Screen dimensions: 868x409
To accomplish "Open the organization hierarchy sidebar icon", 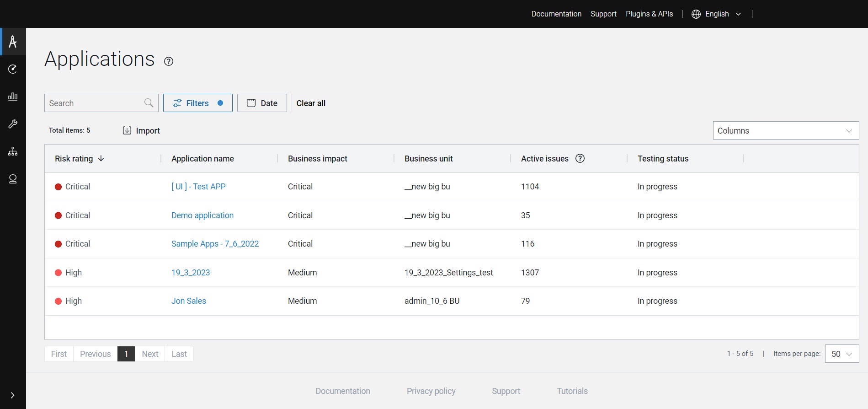I will tap(13, 151).
